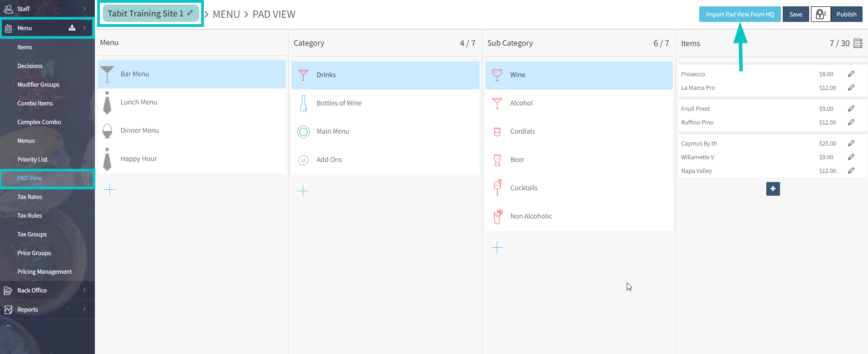Select the Cocktails sub category
The image size is (868, 354).
(x=579, y=188)
